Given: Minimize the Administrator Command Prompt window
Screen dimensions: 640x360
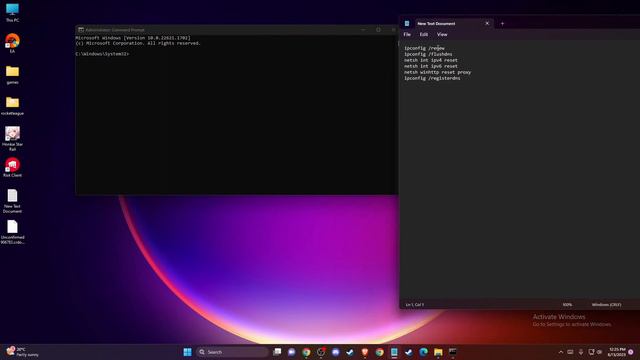Looking at the screenshot, I should click(x=363, y=30).
